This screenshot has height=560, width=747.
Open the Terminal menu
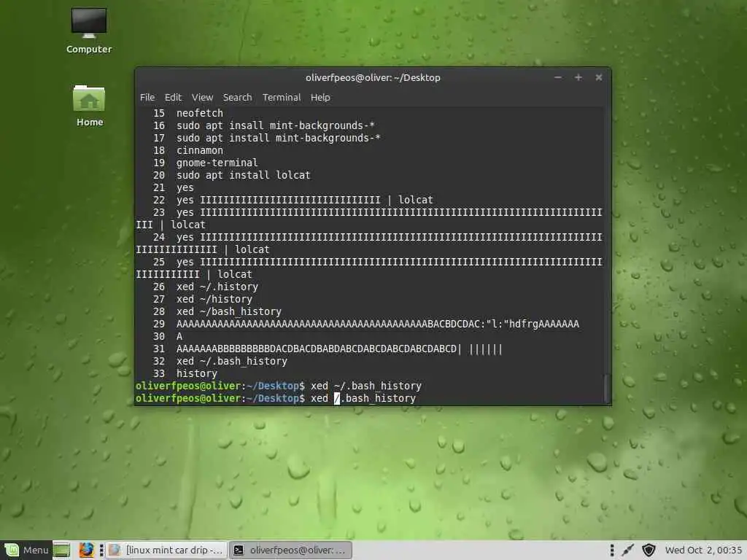click(282, 97)
